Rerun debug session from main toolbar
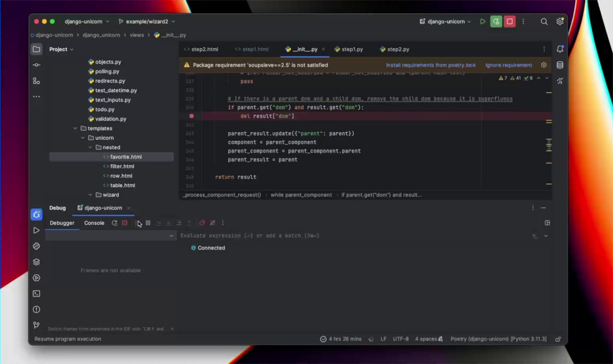The height and width of the screenshot is (364, 613). 496,22
